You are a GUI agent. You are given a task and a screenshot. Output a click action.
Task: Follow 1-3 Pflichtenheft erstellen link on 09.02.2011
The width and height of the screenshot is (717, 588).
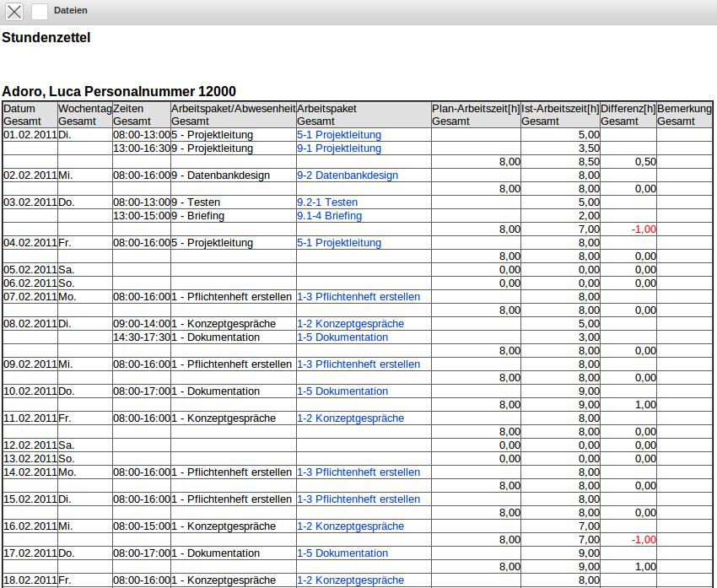tap(358, 364)
